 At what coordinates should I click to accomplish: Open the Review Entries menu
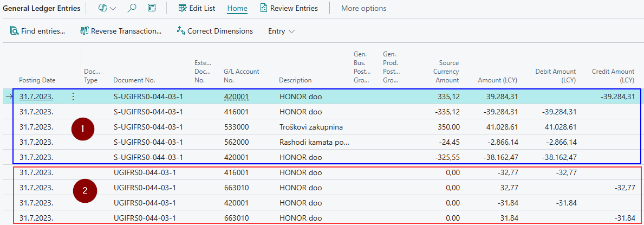tap(289, 8)
